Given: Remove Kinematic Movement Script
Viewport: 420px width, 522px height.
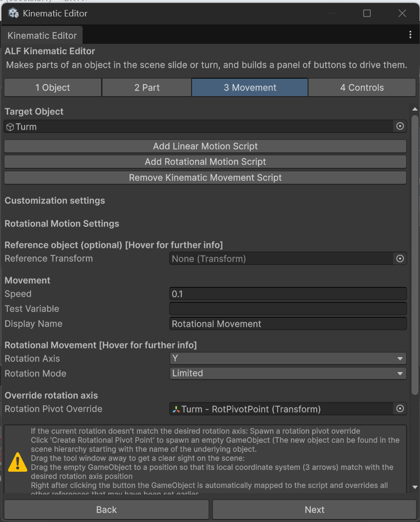Looking at the screenshot, I should [205, 178].
